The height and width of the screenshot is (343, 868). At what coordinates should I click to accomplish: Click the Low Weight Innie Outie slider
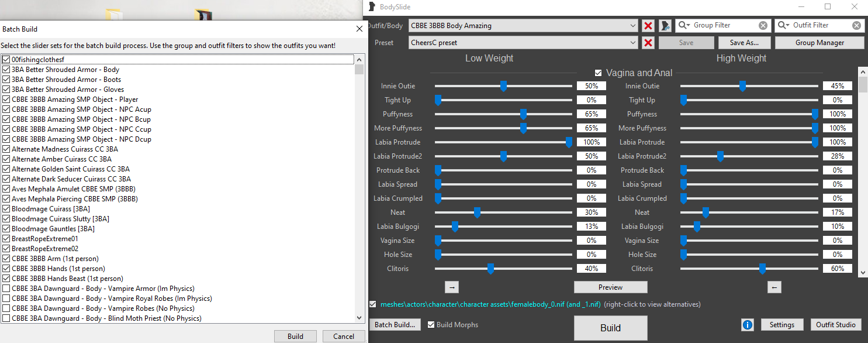point(503,86)
